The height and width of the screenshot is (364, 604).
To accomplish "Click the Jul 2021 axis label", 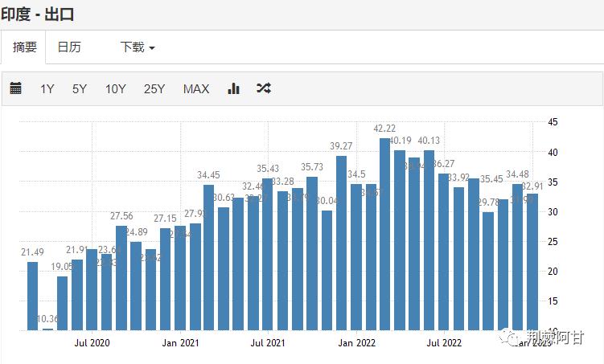I will tap(268, 343).
